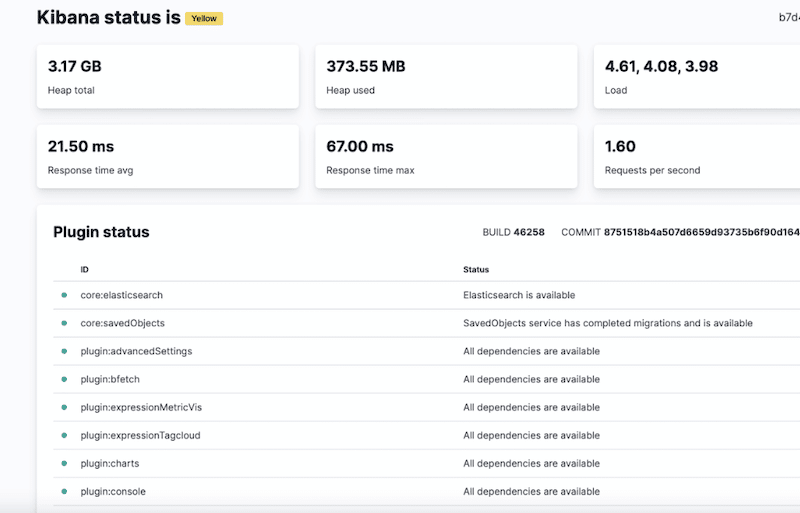The image size is (800, 513).
Task: Click the SavedObjects migrations completed status text
Action: pos(608,323)
